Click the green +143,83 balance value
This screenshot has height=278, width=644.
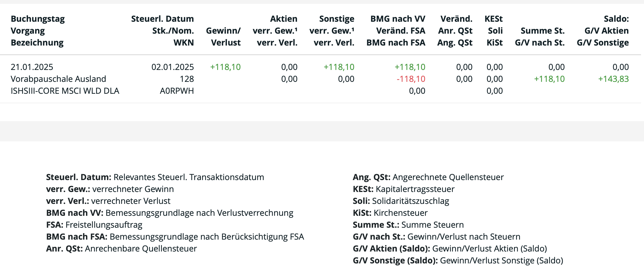click(x=613, y=79)
